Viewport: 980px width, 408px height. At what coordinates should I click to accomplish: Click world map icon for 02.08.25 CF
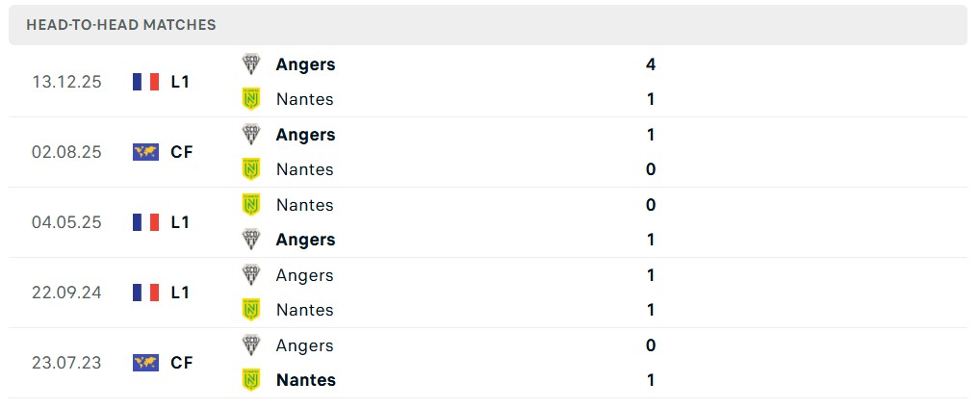click(x=145, y=152)
